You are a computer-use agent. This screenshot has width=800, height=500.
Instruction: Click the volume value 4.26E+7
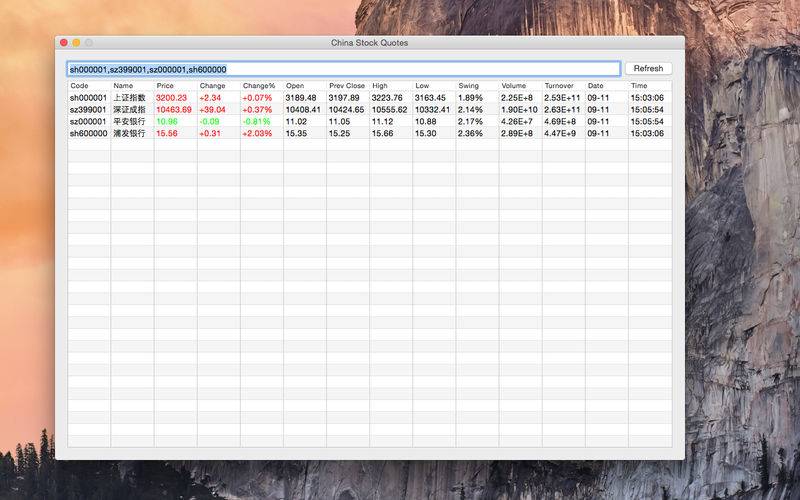coord(517,121)
